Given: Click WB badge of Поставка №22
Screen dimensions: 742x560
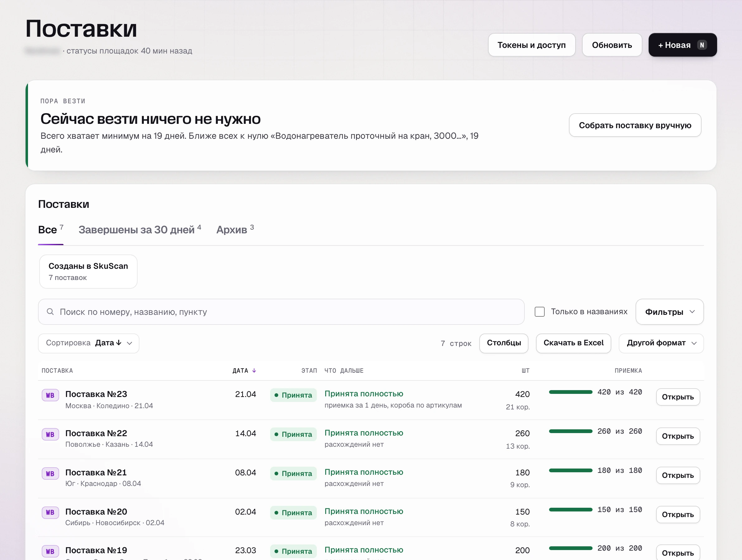Looking at the screenshot, I should [50, 435].
